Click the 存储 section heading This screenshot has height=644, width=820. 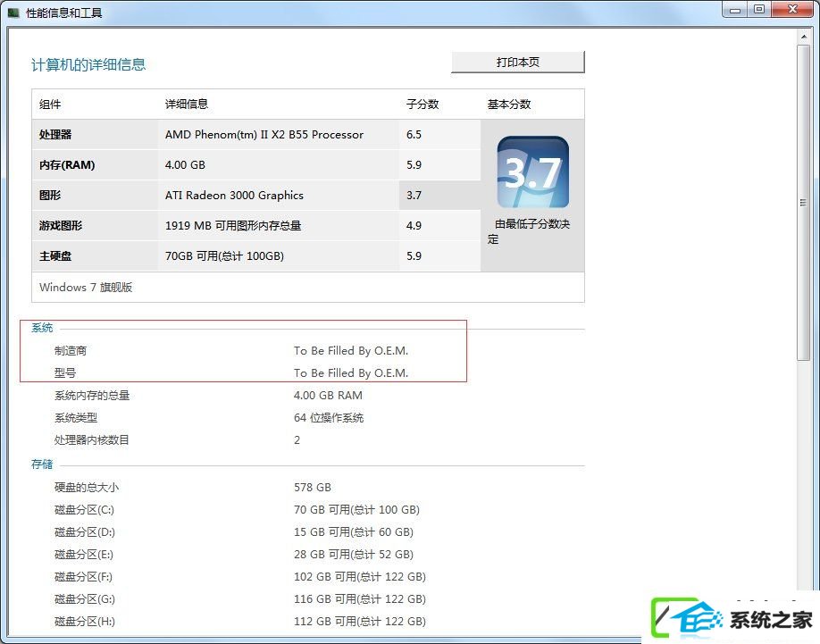(42, 464)
